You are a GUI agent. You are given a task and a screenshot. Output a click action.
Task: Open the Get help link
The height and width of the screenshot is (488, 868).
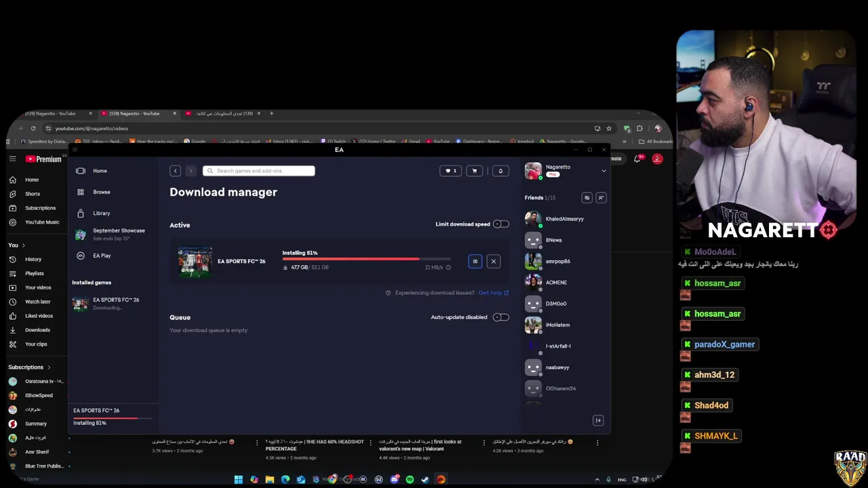494,293
